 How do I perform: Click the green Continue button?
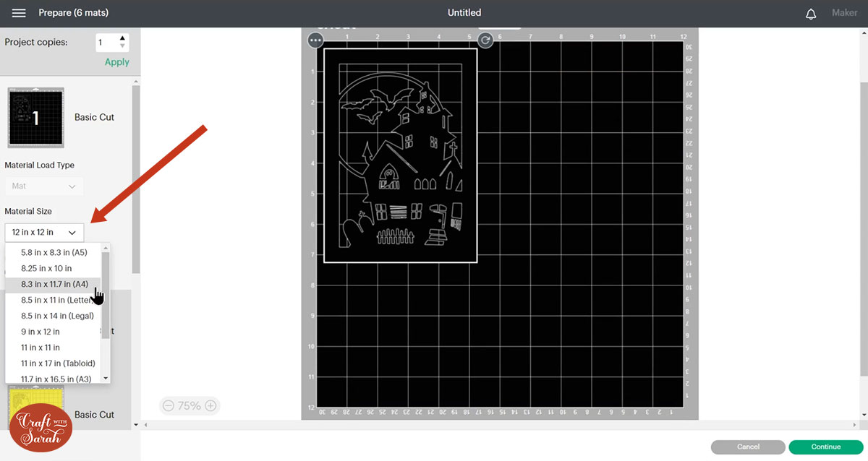(x=825, y=447)
